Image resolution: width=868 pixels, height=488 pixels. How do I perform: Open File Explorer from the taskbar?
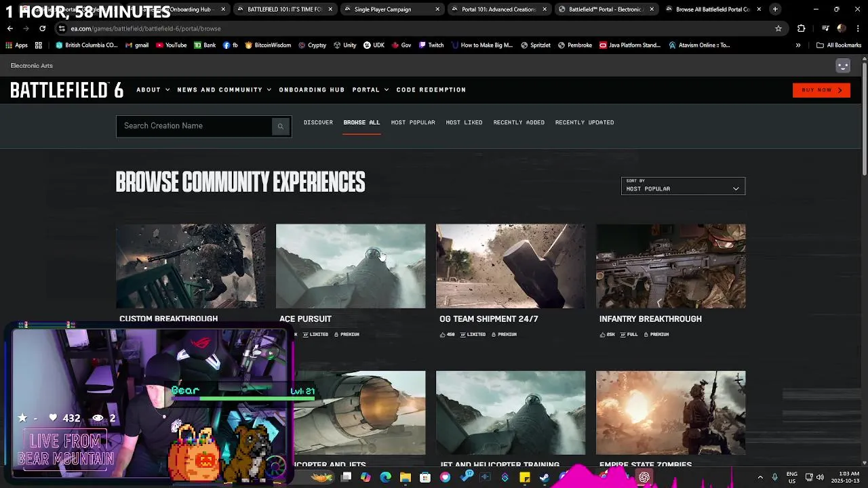pos(406,477)
